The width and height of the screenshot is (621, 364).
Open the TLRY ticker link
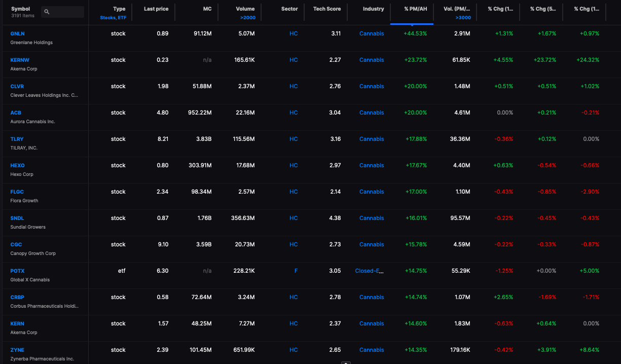coord(17,139)
